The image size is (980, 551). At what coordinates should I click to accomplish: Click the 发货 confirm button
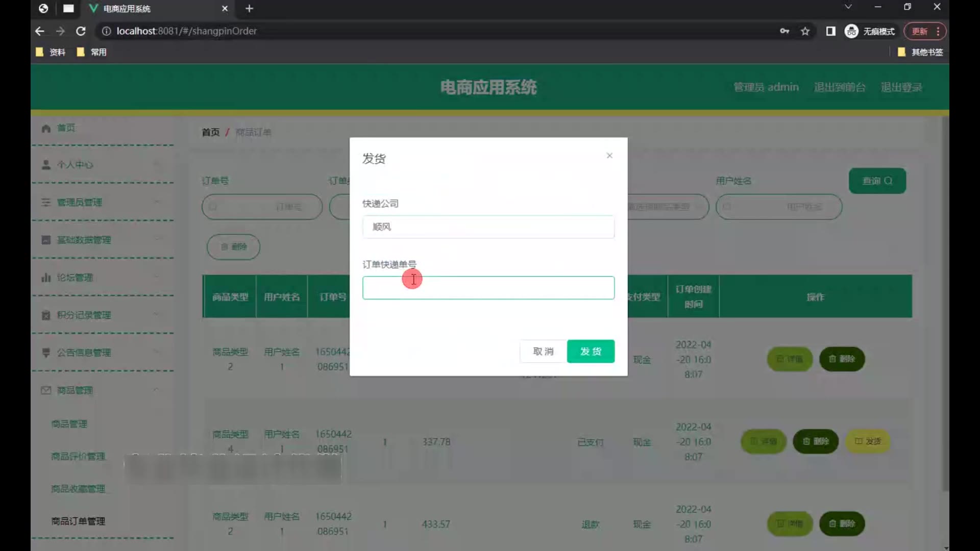point(591,352)
